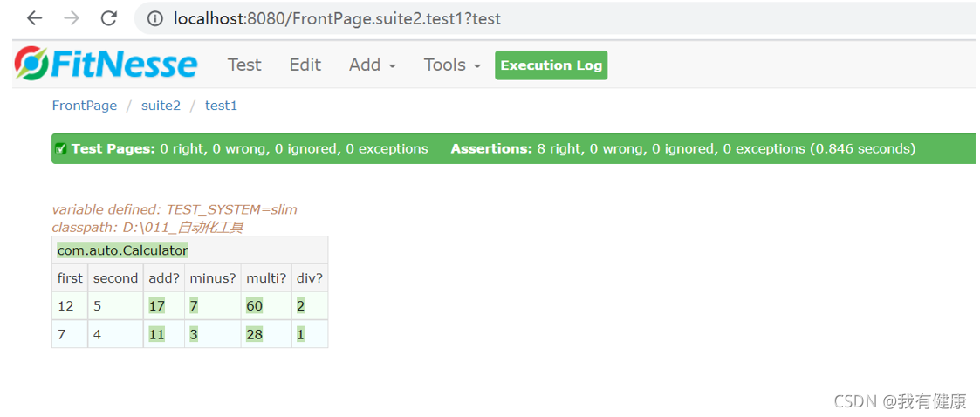
Task: Expand the Tools dropdown menu
Action: click(x=452, y=65)
